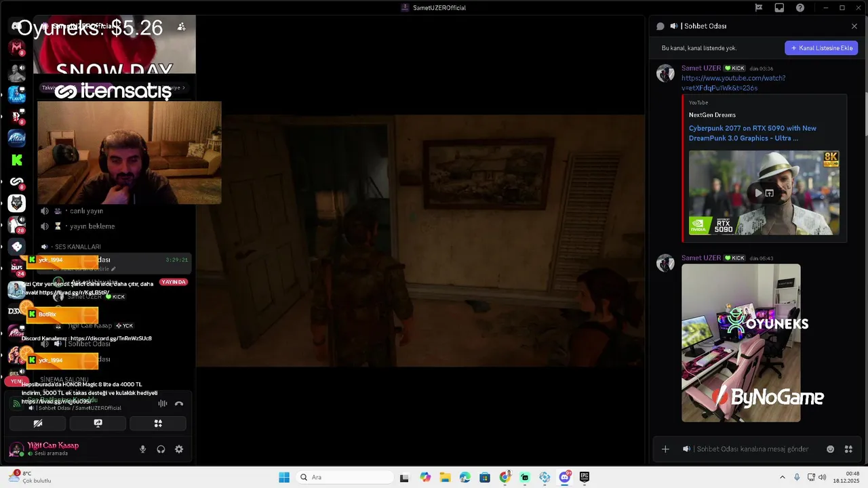
Task: Open Discord icon in taskbar
Action: (x=565, y=477)
